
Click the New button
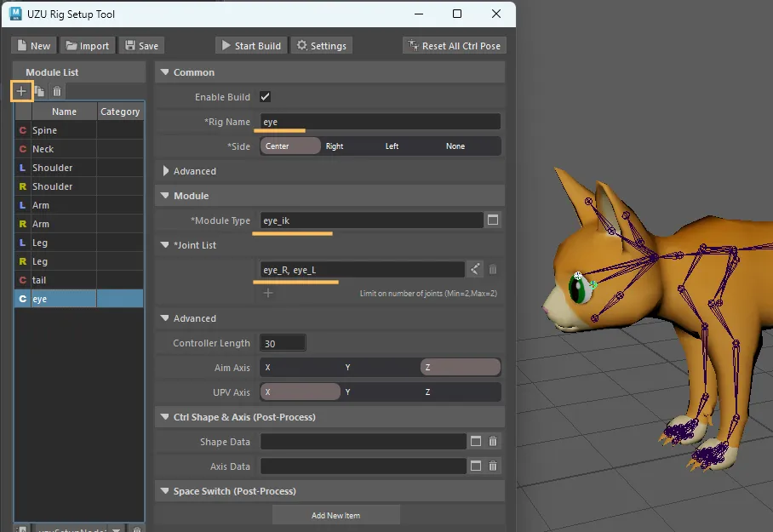(34, 45)
